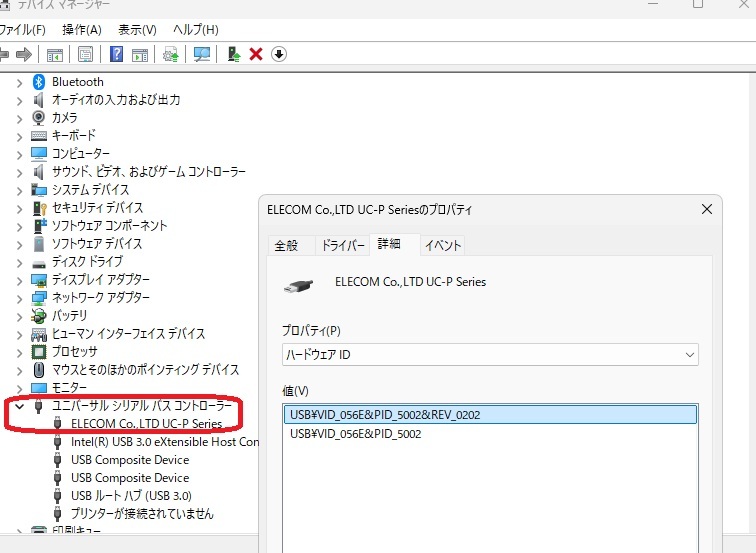Select ネットワーク アダプター category label
Screen dimensions: 756x553
[101, 297]
